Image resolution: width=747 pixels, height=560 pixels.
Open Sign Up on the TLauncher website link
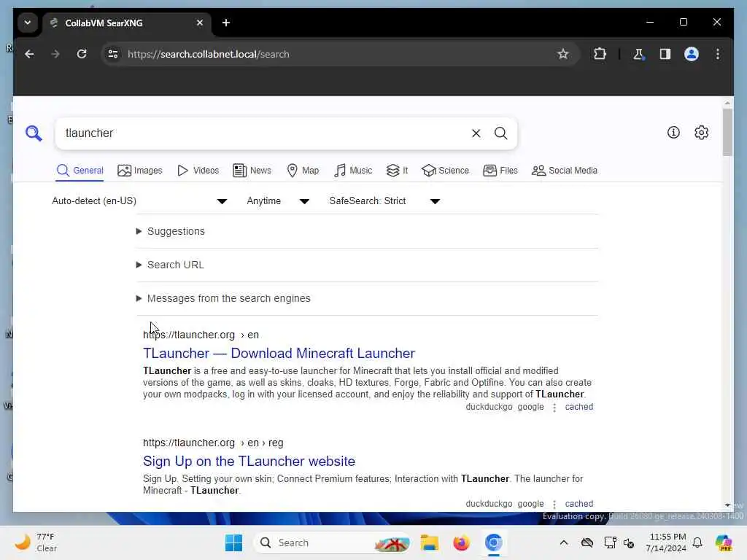pos(249,461)
